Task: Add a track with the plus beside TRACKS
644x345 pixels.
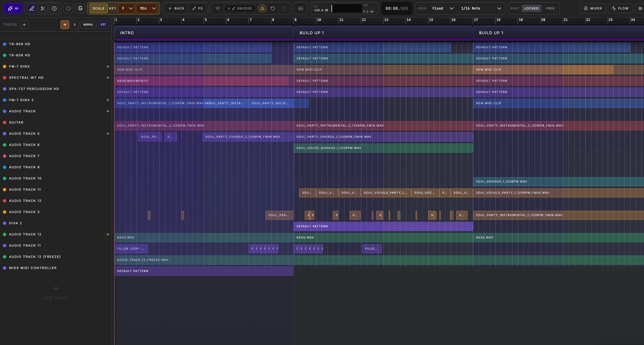Action: pos(24,25)
